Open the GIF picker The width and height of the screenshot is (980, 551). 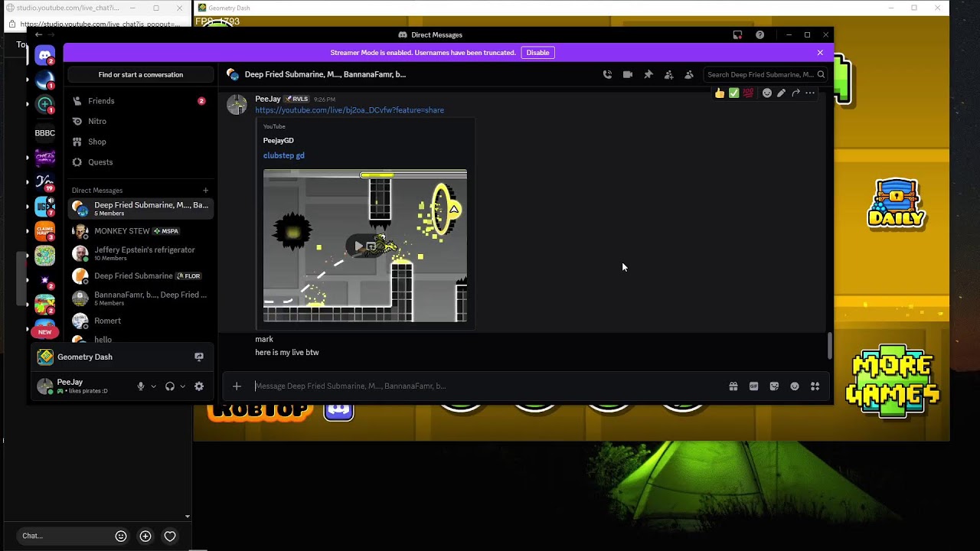(754, 386)
